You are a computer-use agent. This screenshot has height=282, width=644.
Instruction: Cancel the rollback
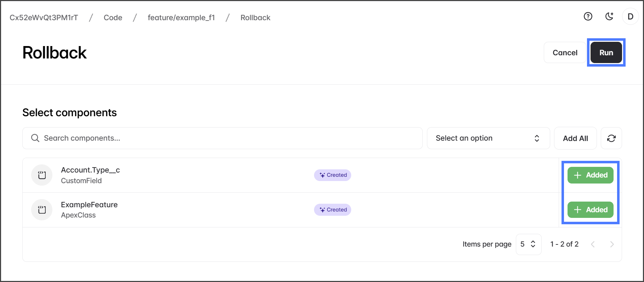(565, 53)
